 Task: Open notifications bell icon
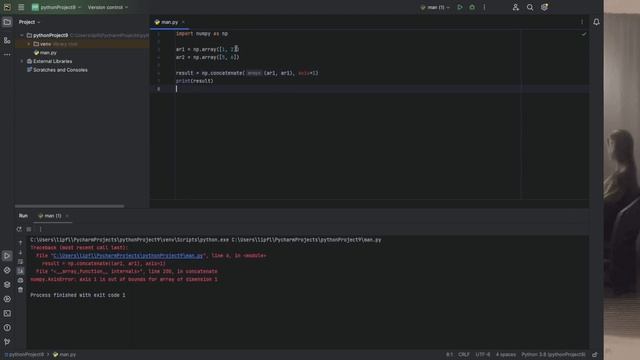point(596,22)
